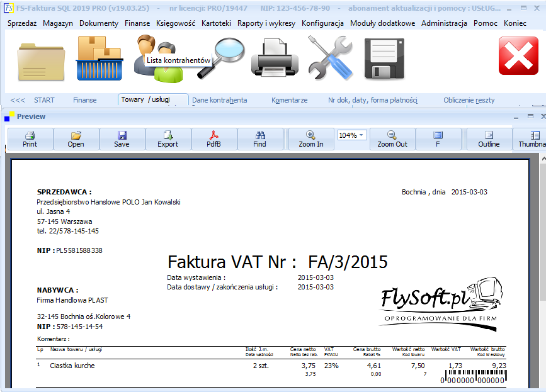Open the Raporty i wykresy menu
The width and height of the screenshot is (546, 392).
pos(266,23)
